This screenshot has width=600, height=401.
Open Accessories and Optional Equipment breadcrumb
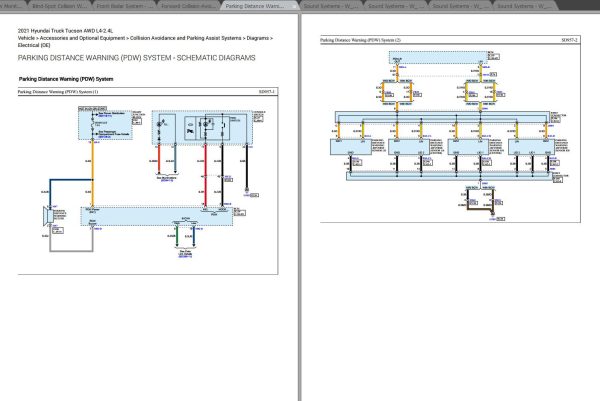click(x=82, y=38)
